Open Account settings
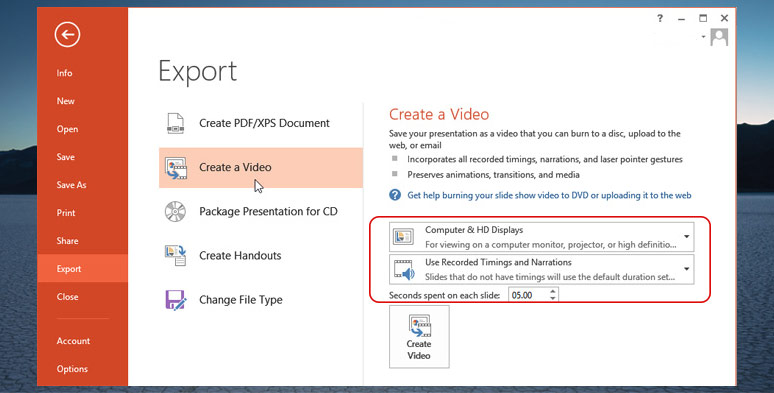The height and width of the screenshot is (393, 774). (x=73, y=341)
